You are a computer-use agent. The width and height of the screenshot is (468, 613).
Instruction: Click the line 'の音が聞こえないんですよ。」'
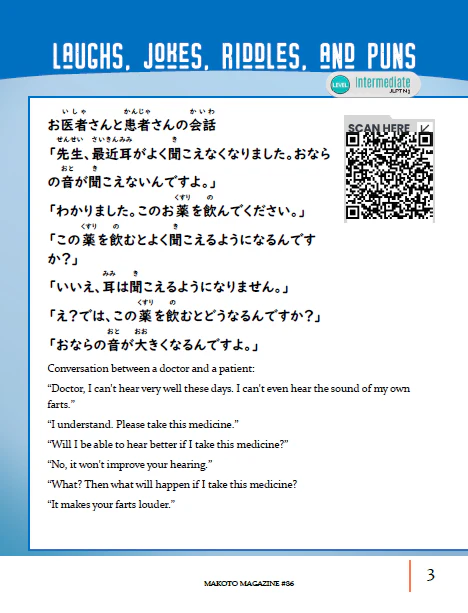coord(132,182)
